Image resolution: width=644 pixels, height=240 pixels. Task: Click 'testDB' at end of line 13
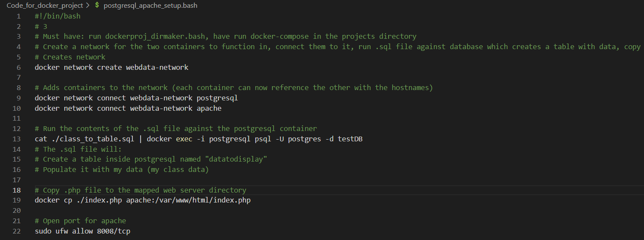pos(350,139)
